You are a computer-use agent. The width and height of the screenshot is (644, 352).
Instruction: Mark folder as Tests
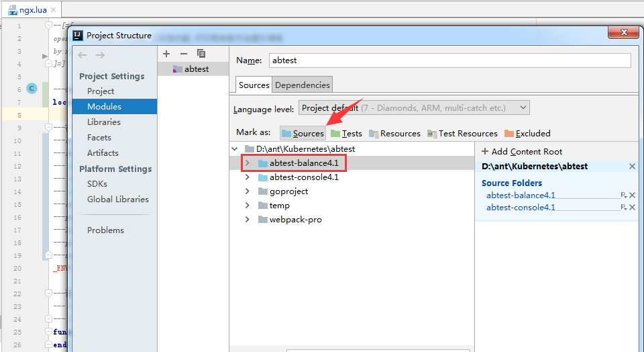coord(346,134)
